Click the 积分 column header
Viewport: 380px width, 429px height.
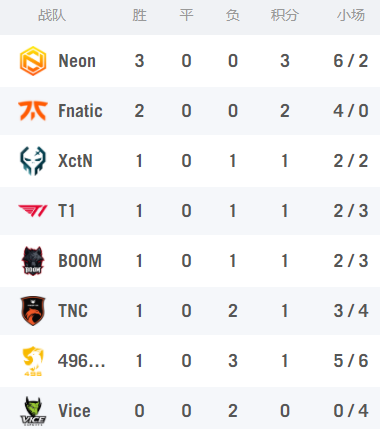[x=284, y=15]
